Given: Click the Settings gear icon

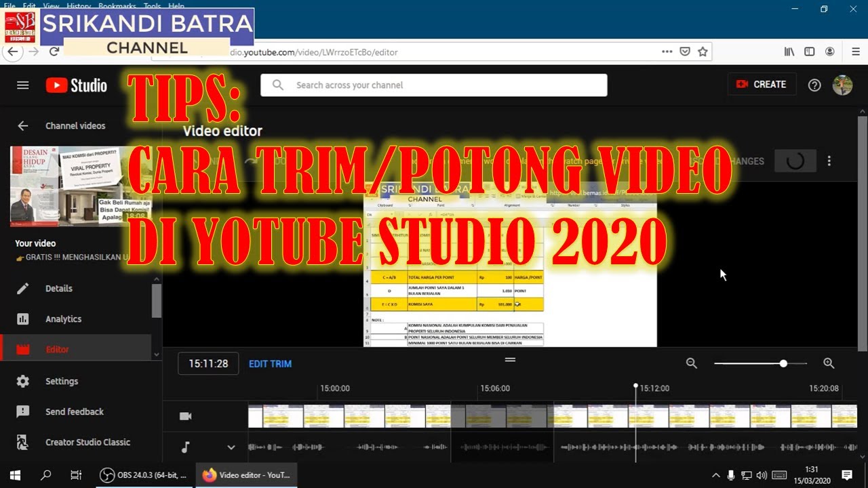Looking at the screenshot, I should [x=23, y=381].
